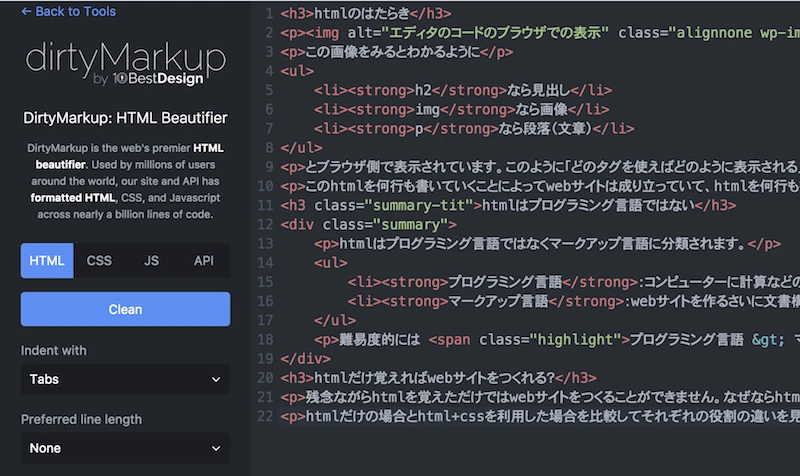Viewport: 800px width, 476px height.
Task: Switch to the JS tab
Action: click(151, 261)
